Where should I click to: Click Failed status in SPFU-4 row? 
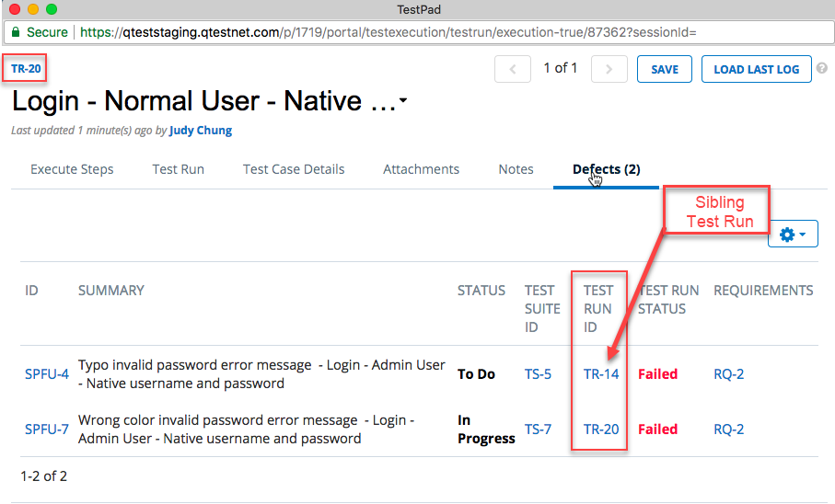657,374
